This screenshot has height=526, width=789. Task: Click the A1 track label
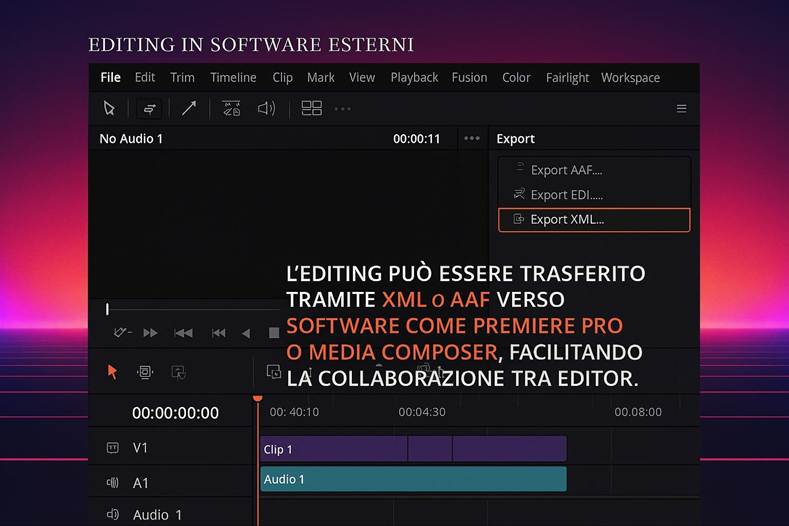[x=141, y=483]
